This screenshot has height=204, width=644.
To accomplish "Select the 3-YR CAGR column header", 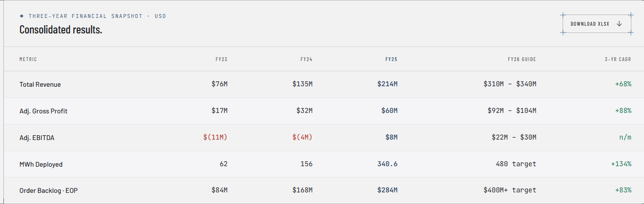I will (x=617, y=59).
